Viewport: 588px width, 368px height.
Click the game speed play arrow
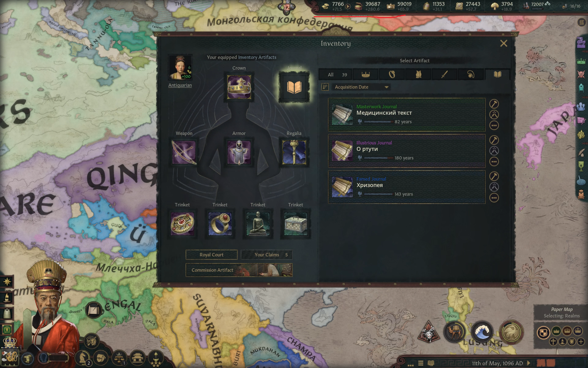[x=529, y=363]
